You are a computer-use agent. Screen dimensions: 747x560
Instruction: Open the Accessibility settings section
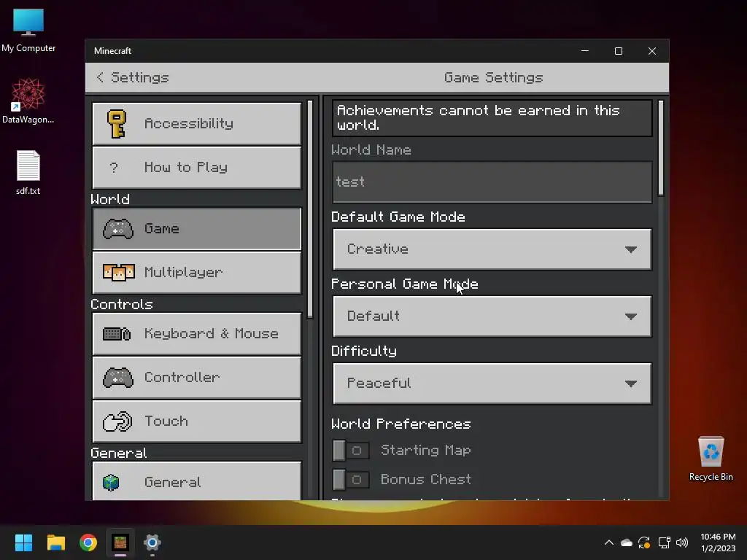[x=197, y=124]
